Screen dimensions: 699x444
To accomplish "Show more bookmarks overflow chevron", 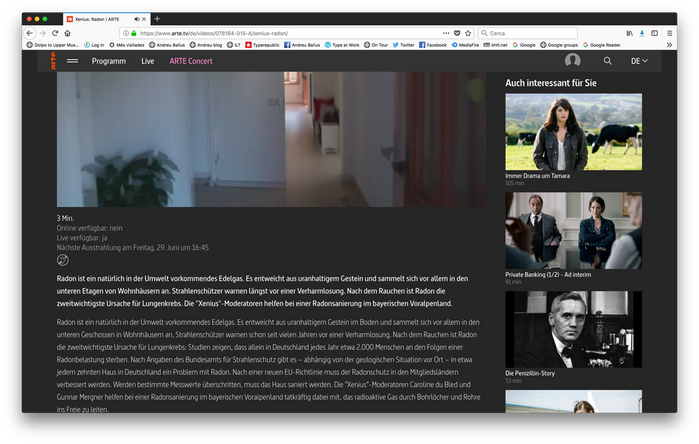I will click(669, 45).
